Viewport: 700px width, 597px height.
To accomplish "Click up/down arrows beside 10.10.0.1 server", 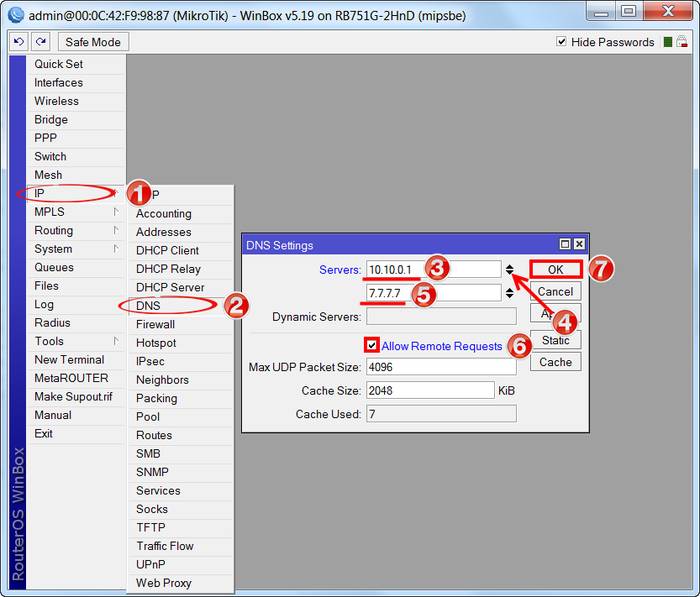I will (510, 269).
